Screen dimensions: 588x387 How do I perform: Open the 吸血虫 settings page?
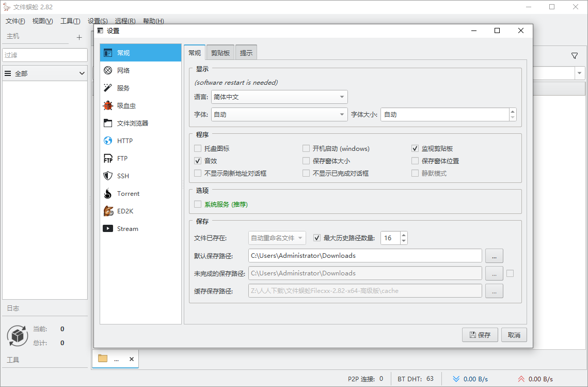point(127,105)
